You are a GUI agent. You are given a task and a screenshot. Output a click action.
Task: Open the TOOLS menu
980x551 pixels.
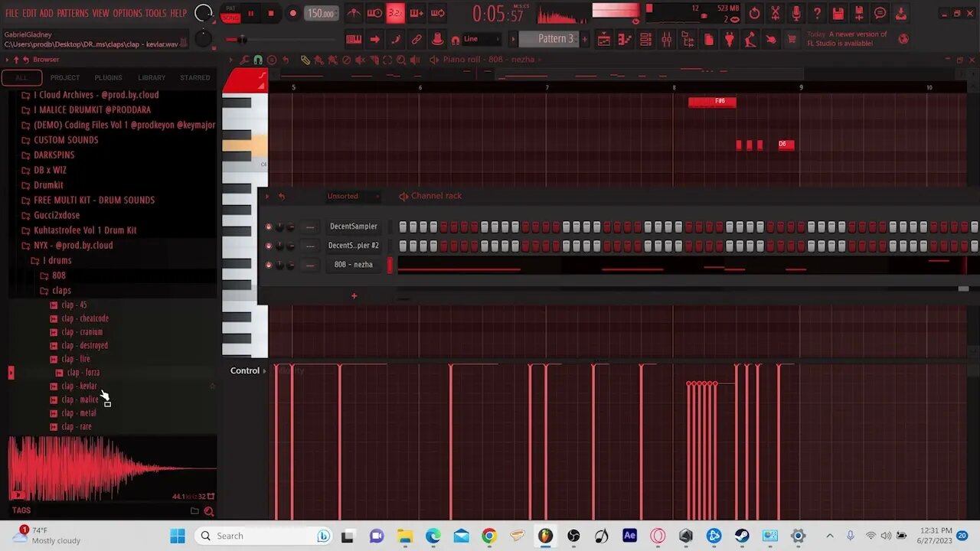155,13
